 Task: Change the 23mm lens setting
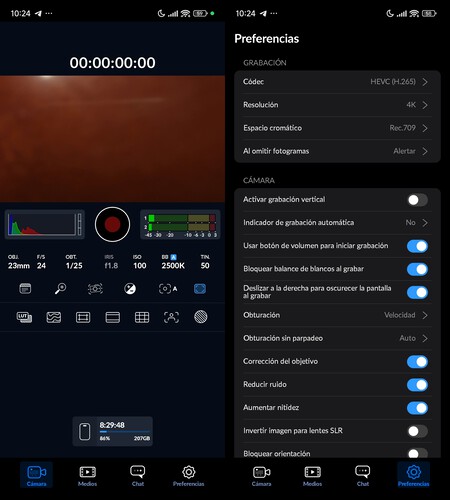(x=19, y=262)
